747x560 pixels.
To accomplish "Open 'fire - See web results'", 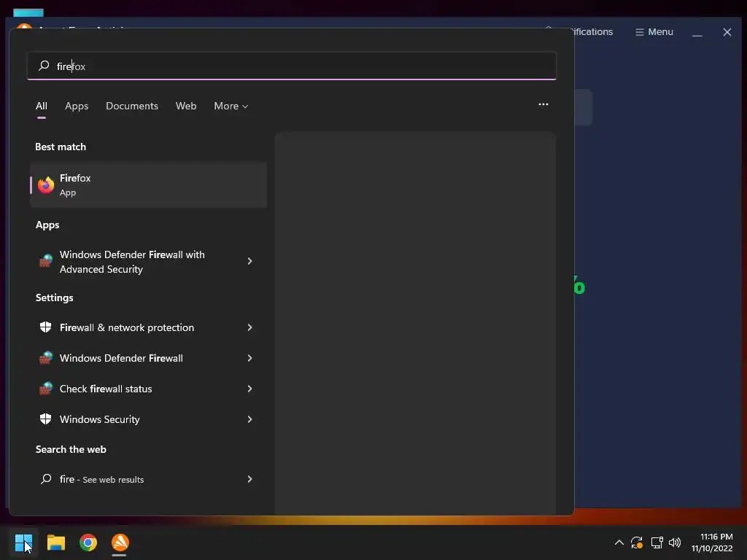I will point(148,479).
